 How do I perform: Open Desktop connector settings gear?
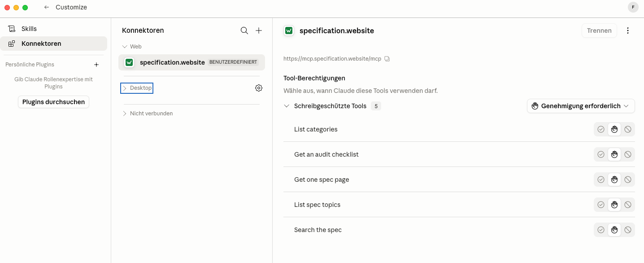click(259, 88)
